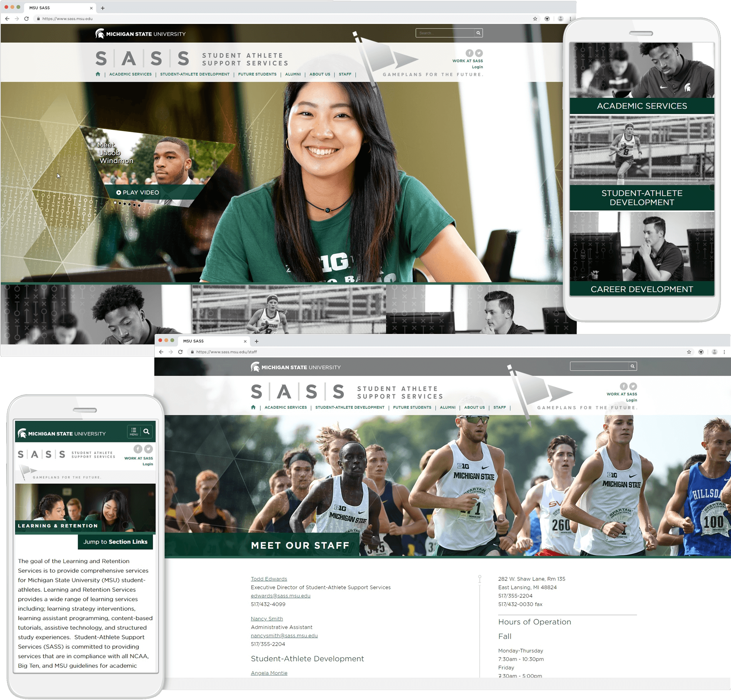The height and width of the screenshot is (700, 731).
Task: Click the home icon in top navigation bar
Action: pos(98,74)
